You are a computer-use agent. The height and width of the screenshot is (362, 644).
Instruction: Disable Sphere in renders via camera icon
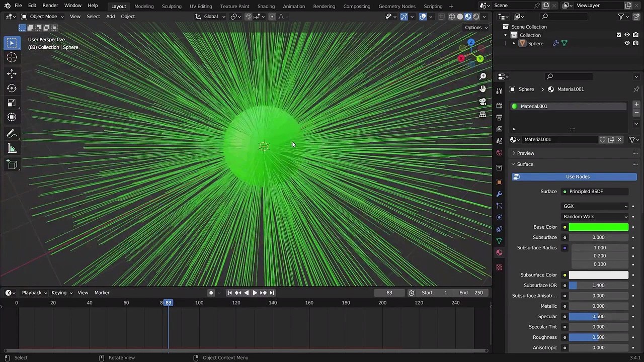pyautogui.click(x=635, y=44)
